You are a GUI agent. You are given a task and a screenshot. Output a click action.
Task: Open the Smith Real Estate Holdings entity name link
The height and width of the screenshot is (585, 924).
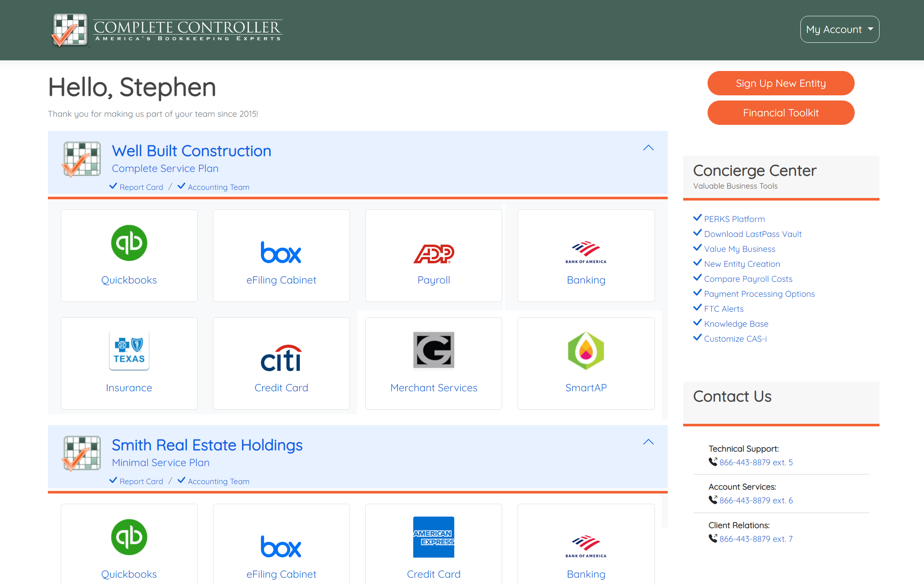click(x=207, y=445)
